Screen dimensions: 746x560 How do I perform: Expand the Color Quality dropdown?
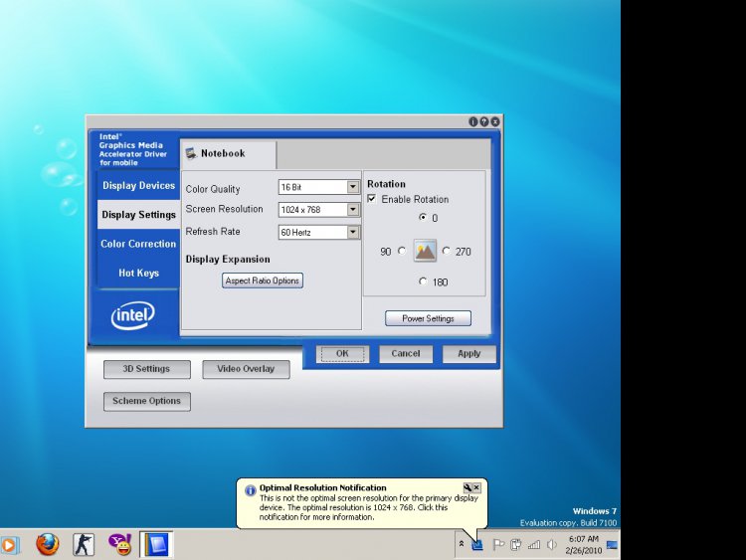352,187
